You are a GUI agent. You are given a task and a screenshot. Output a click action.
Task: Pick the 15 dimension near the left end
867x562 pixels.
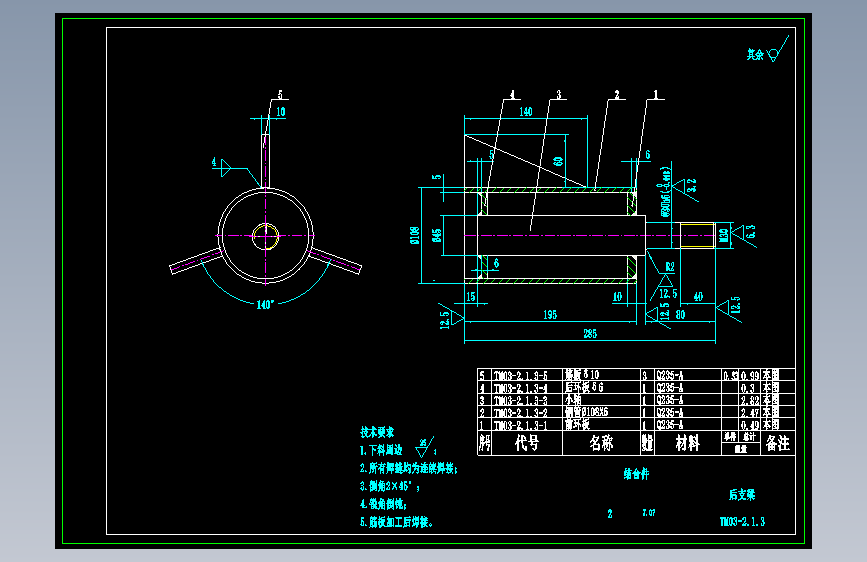click(471, 296)
